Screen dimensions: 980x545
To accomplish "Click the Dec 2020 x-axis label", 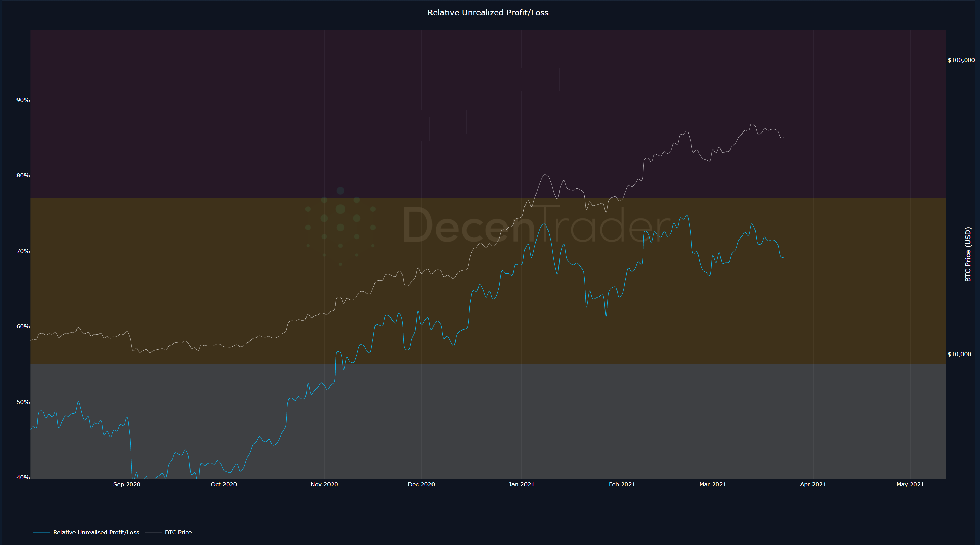I will (421, 484).
